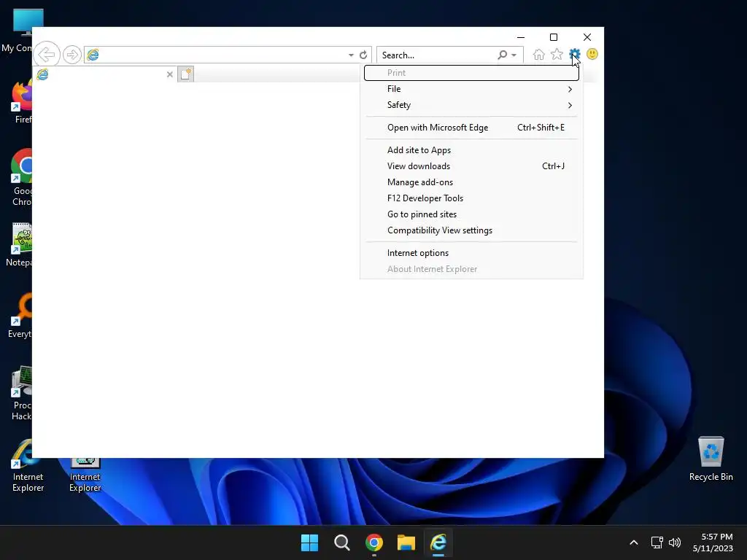
Task: Show hidden system tray icons
Action: [634, 542]
